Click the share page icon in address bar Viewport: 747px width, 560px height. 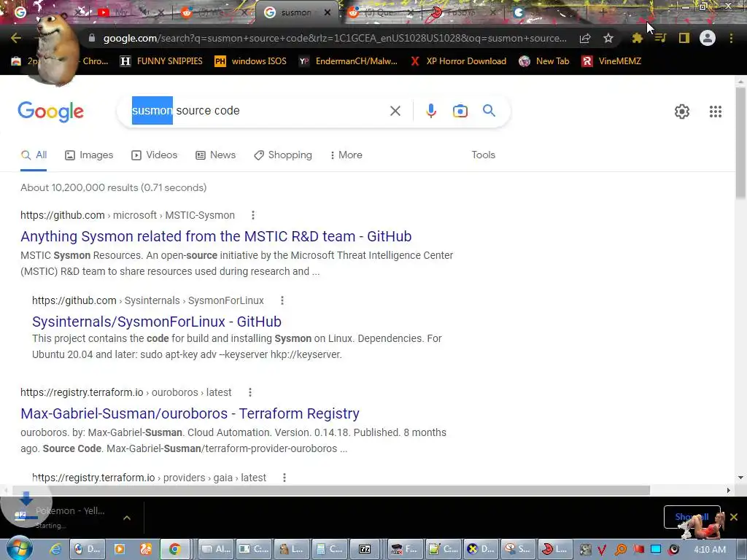585,38
